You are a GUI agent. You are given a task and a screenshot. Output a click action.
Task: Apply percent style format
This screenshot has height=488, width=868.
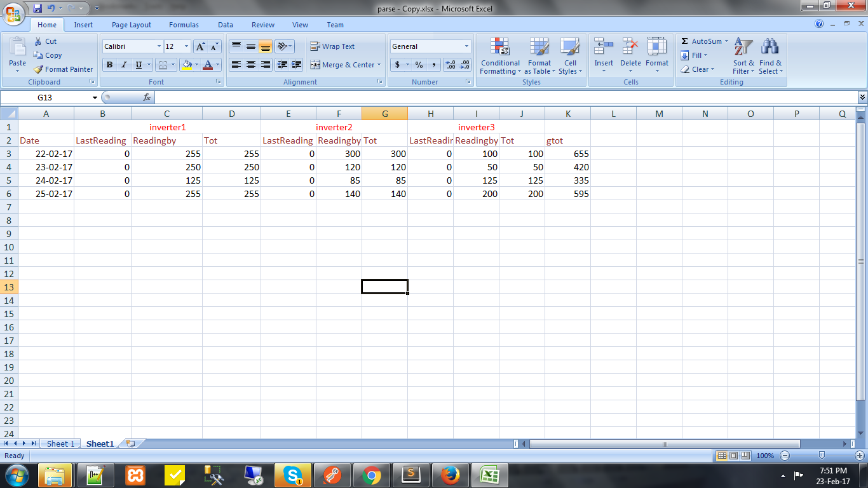(419, 65)
